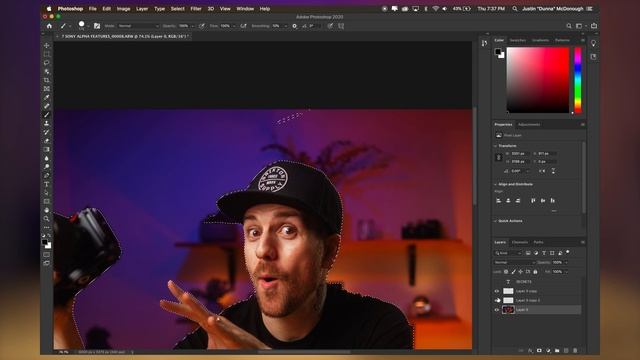Toggle lock transparent pixels

[506, 271]
